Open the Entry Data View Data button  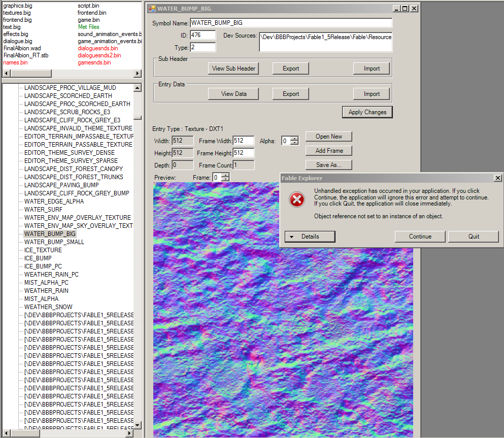click(233, 94)
